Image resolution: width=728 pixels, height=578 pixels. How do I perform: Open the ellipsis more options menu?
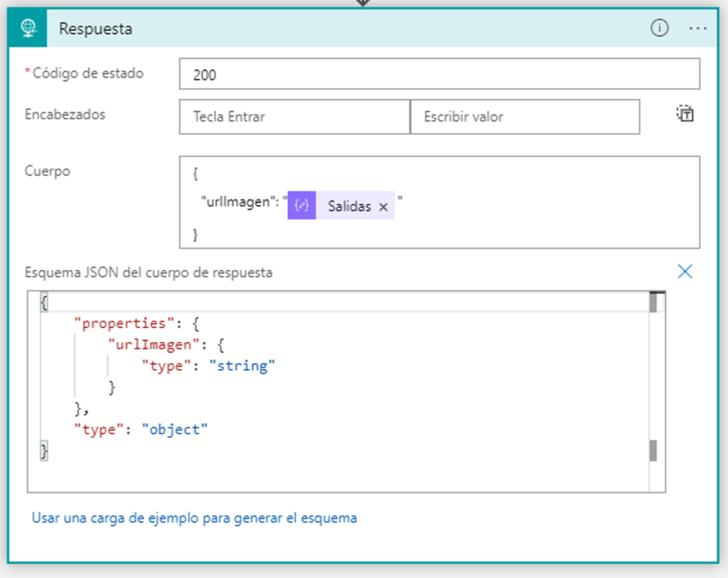coord(698,28)
